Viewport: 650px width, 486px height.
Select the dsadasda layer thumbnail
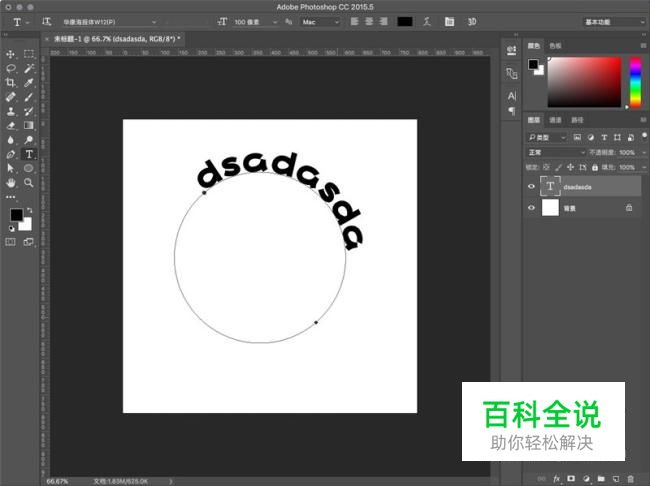click(x=550, y=186)
